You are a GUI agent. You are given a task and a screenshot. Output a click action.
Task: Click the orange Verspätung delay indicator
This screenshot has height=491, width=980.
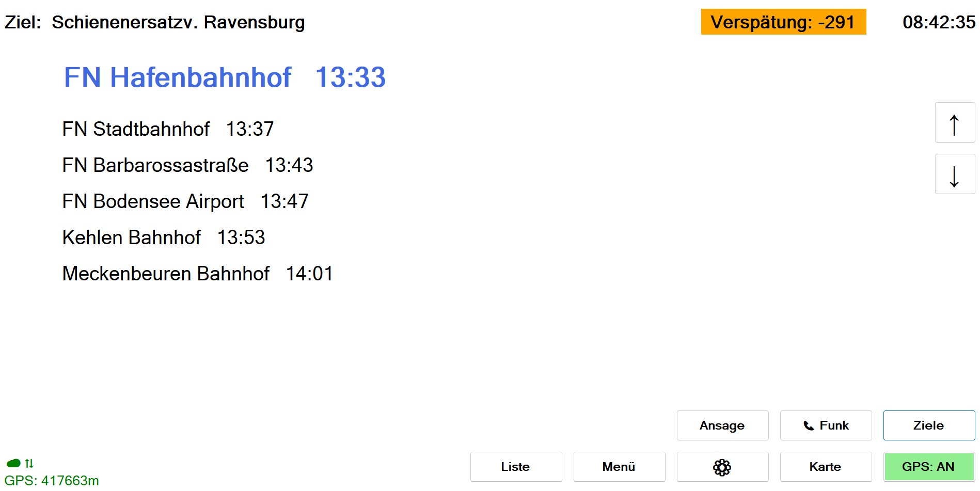[783, 22]
